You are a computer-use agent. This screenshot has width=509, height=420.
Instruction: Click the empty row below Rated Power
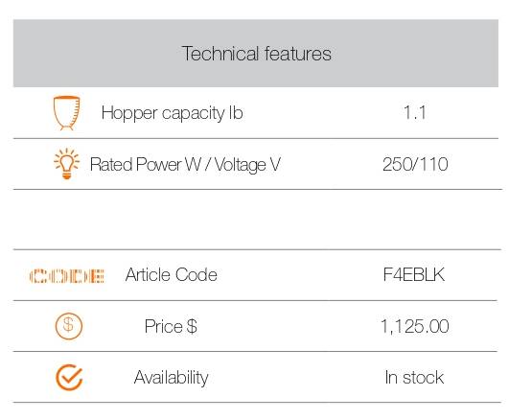pyautogui.click(x=257, y=220)
